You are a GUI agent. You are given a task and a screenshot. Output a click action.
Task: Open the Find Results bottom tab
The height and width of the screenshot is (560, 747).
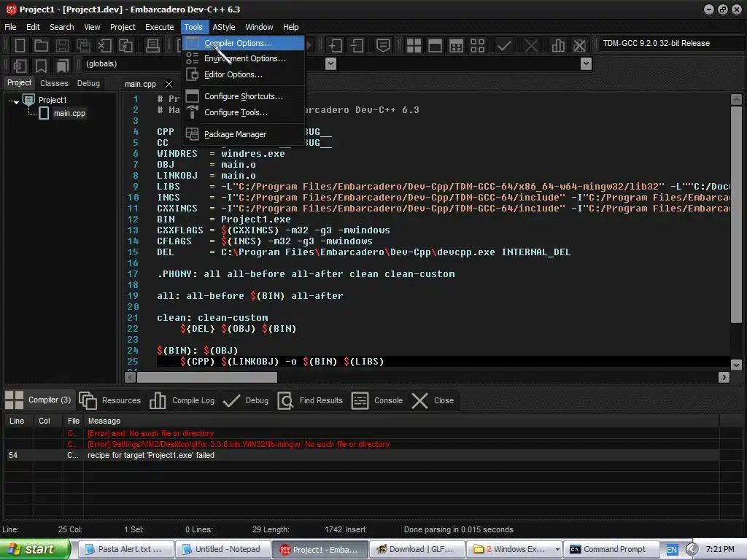tap(310, 400)
